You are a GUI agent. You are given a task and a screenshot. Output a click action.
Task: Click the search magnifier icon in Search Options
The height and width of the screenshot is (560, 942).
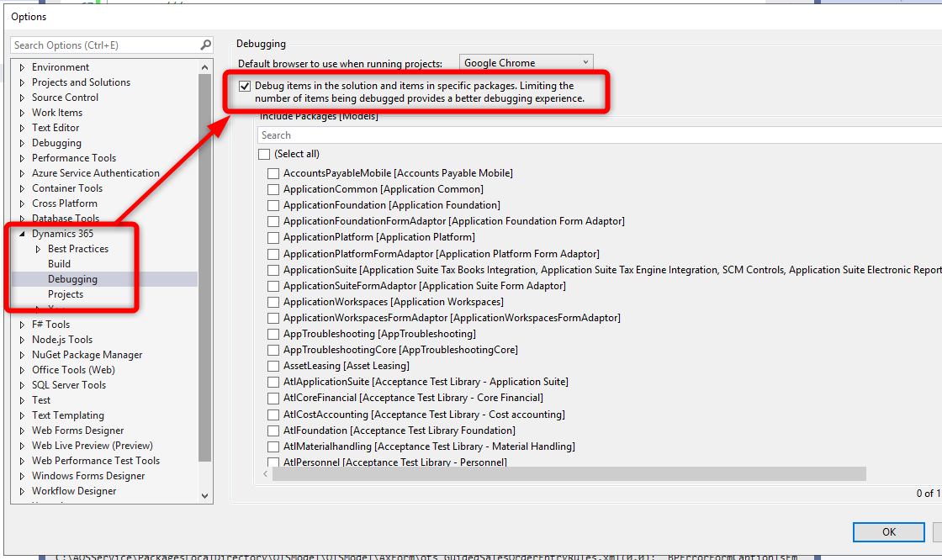[205, 45]
